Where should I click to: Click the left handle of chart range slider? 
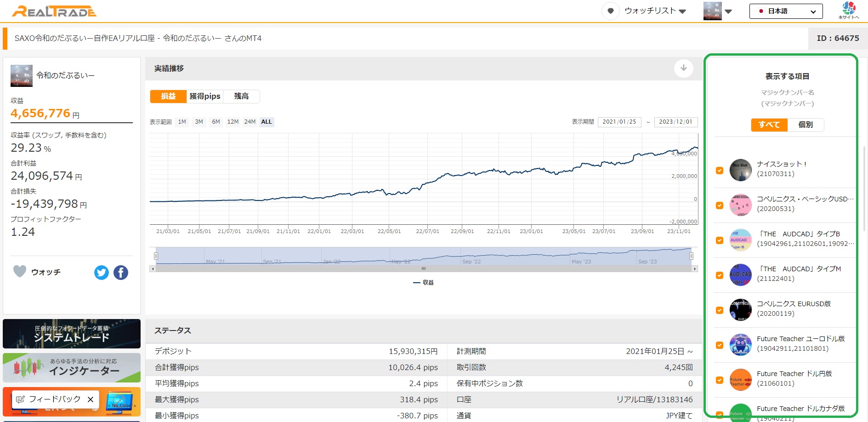[x=156, y=256]
